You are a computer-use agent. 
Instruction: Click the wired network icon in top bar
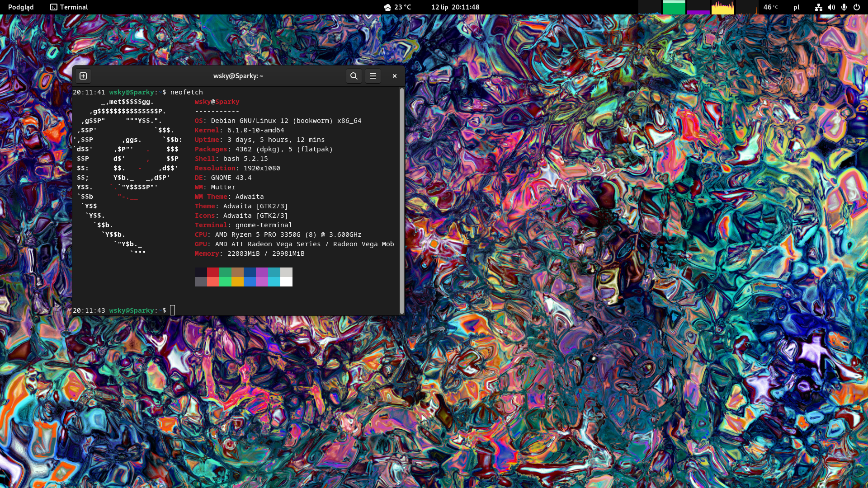[x=819, y=7]
